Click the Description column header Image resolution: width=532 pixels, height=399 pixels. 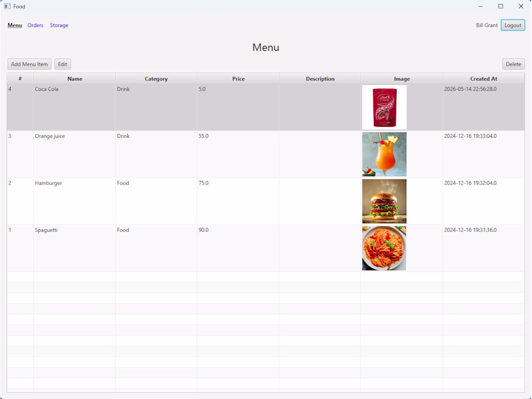click(x=320, y=79)
